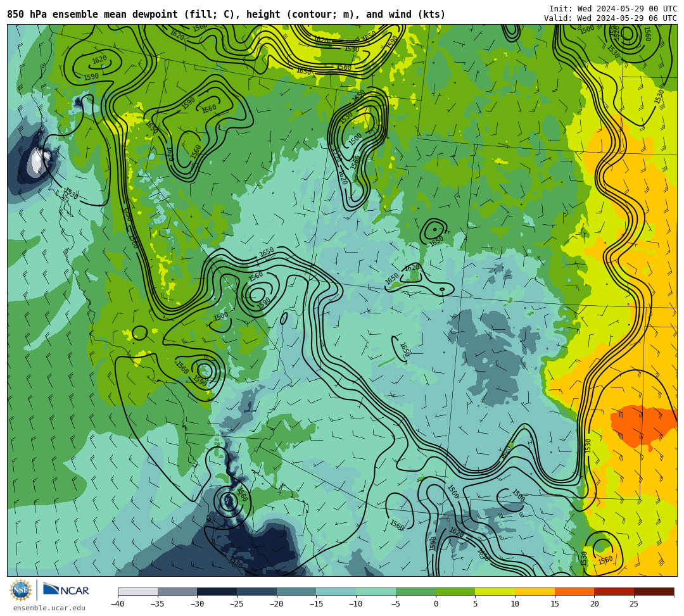Click the dark blue colorbar segment -25 to -20

click(257, 591)
